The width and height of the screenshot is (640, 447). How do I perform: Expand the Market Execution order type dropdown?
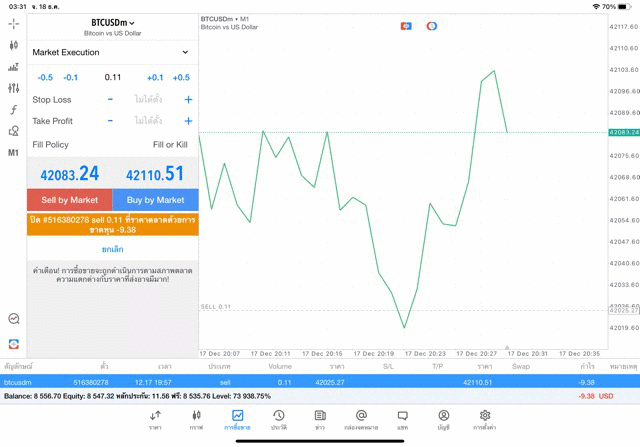pyautogui.click(x=111, y=52)
